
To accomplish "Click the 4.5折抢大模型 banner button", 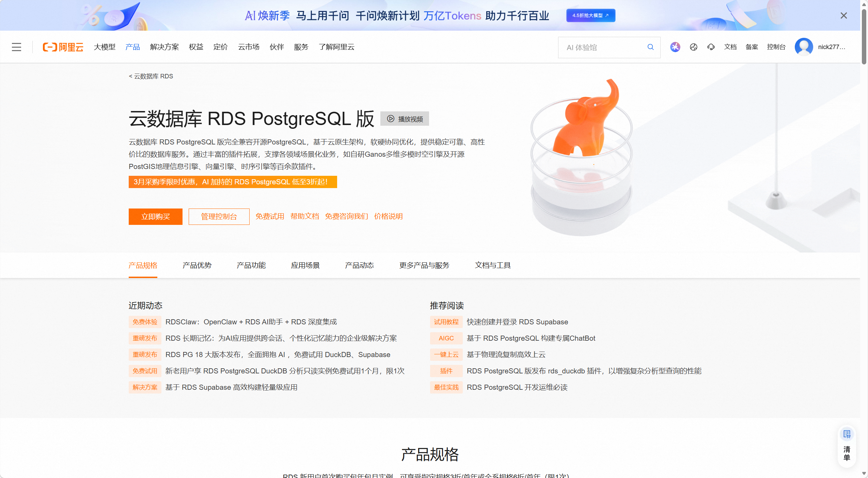I will pos(590,16).
